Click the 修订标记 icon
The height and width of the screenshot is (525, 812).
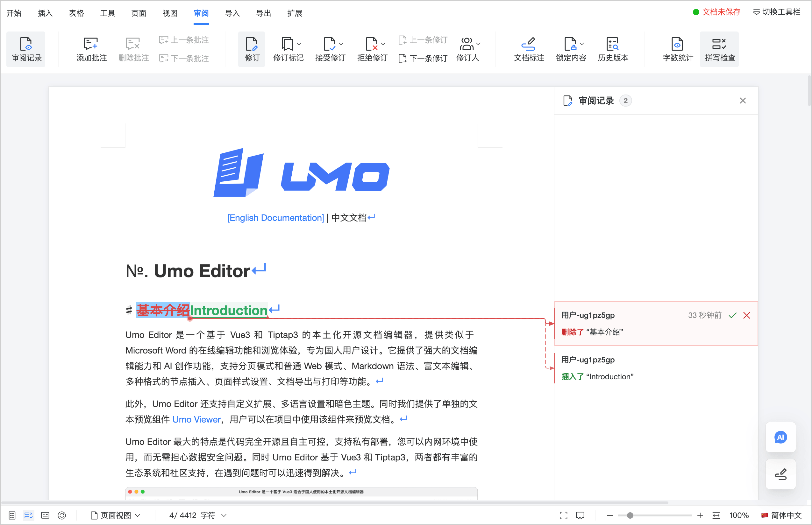pos(288,44)
